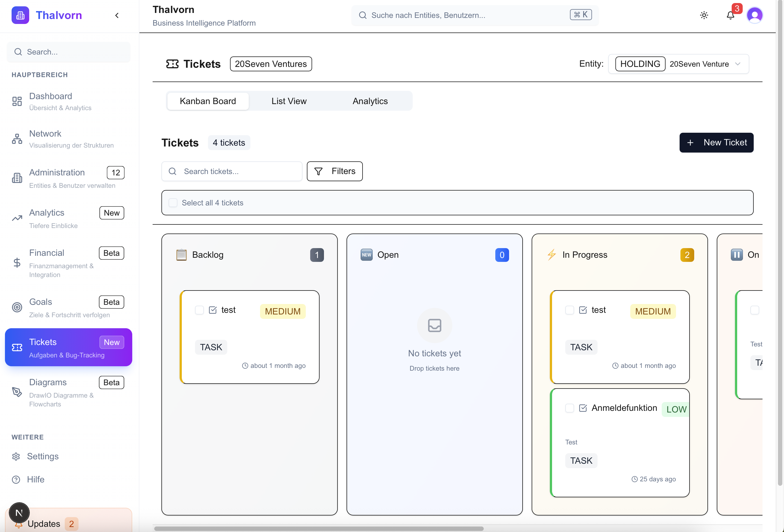
Task: Click the Thalvorn logo icon
Action: tap(20, 15)
